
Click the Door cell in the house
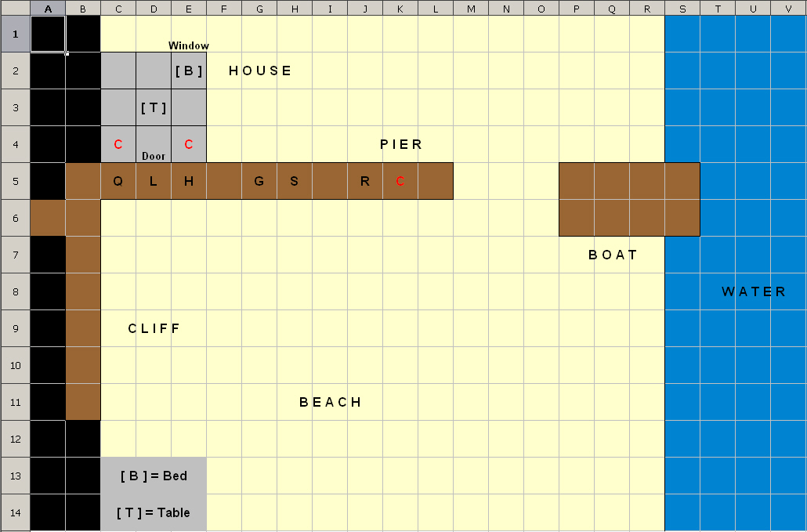(154, 145)
